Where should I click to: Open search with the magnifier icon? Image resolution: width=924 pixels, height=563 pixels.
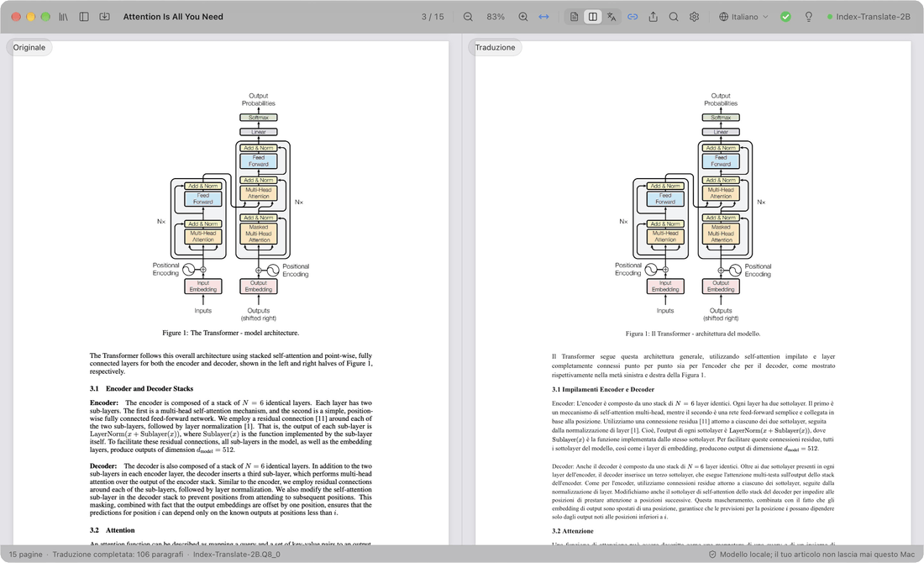click(674, 17)
